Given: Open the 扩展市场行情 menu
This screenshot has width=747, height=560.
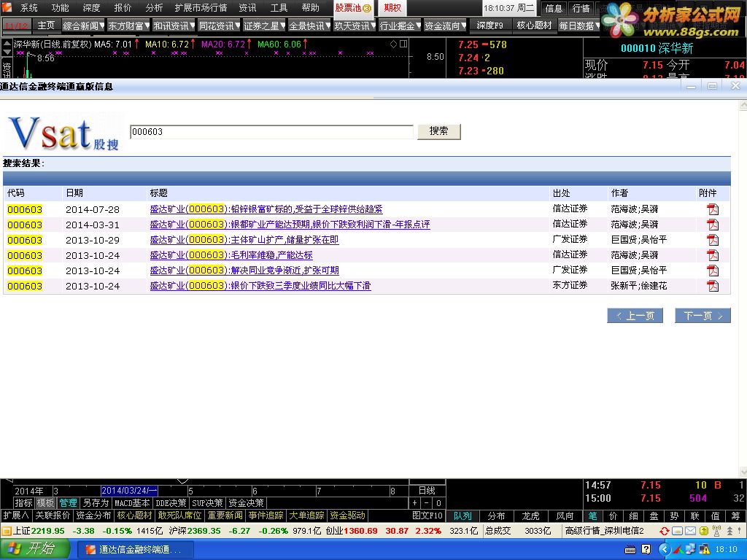Looking at the screenshot, I should tap(201, 7).
